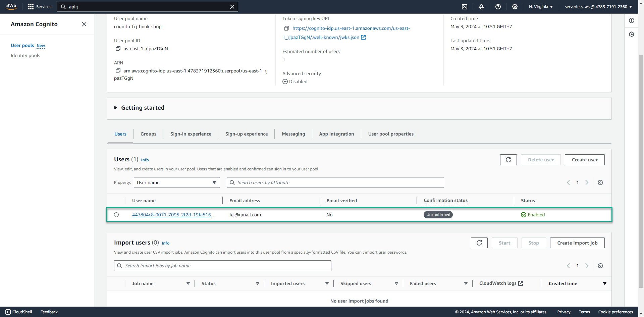Open the Users Info link
This screenshot has height=317, width=644.
coord(145,160)
